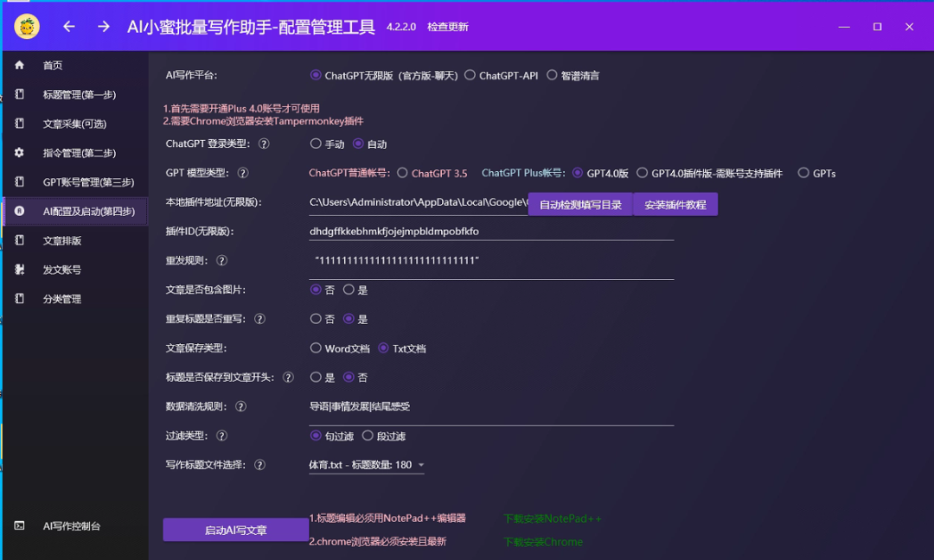Click the icon beside 文章采集(可选)
The width and height of the screenshot is (934, 560).
[x=20, y=124]
